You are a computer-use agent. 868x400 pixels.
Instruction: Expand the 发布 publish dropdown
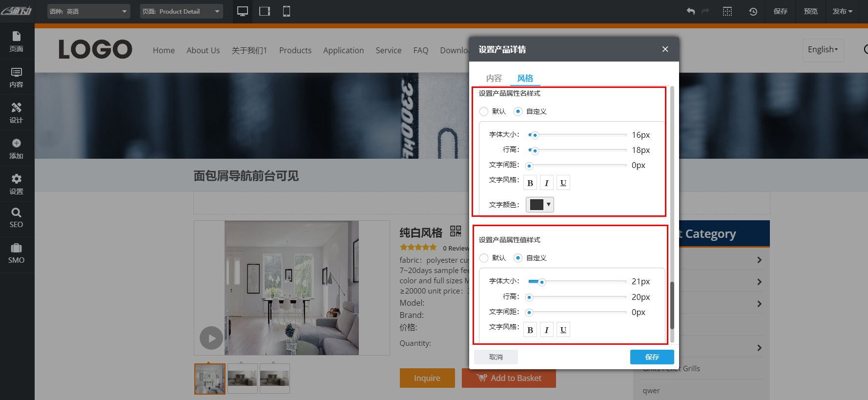[x=842, y=11]
